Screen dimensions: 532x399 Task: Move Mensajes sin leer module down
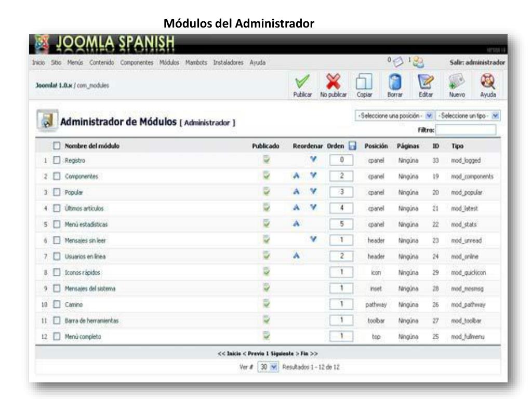313,239
